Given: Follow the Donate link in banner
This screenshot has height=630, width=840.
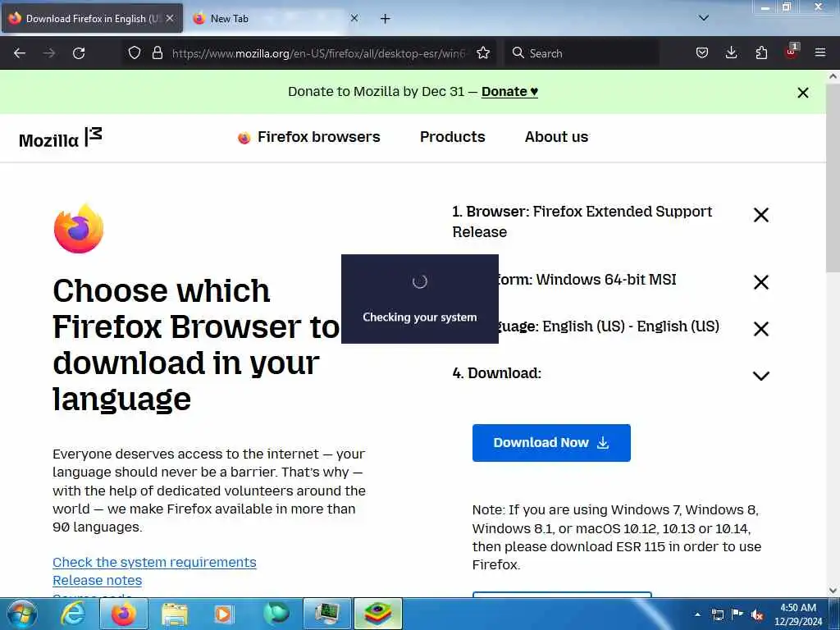Looking at the screenshot, I should coord(509,92).
